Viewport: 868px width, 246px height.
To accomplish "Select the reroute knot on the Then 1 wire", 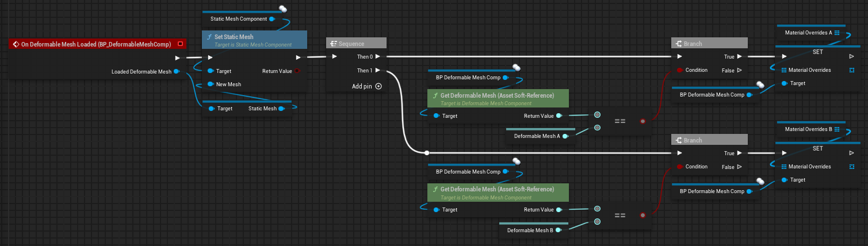I will (x=426, y=153).
